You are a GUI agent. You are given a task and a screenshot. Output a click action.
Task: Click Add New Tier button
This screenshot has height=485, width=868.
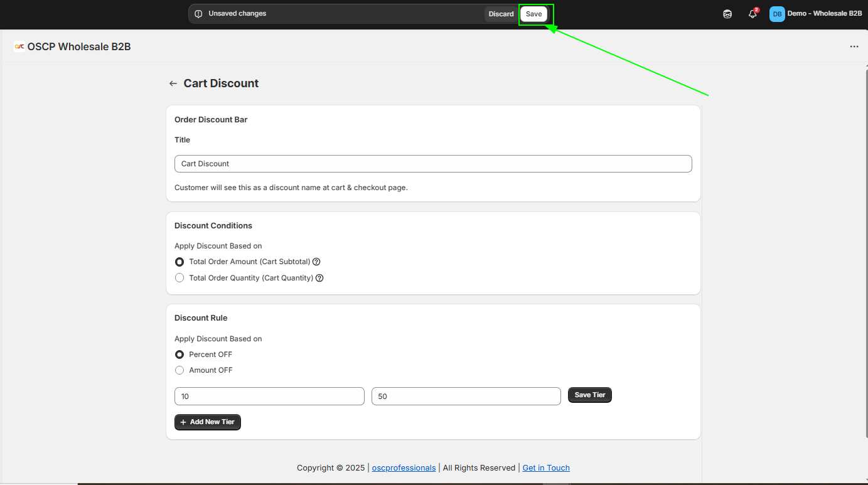point(207,422)
